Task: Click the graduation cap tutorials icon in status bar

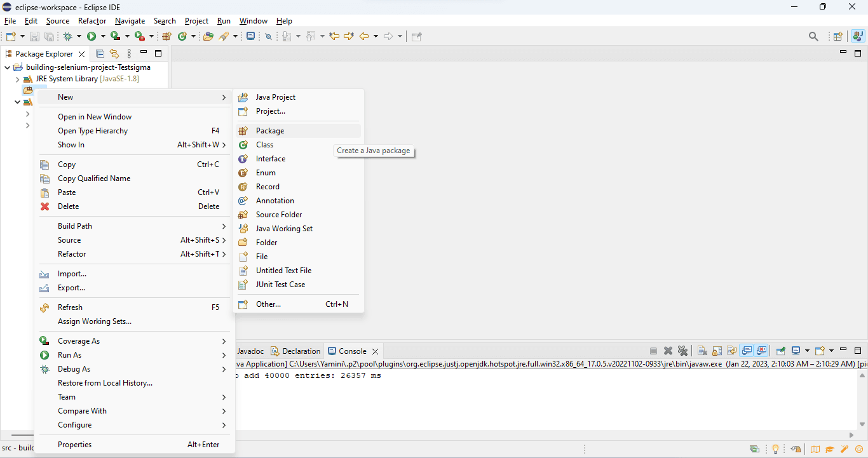Action: [829, 449]
